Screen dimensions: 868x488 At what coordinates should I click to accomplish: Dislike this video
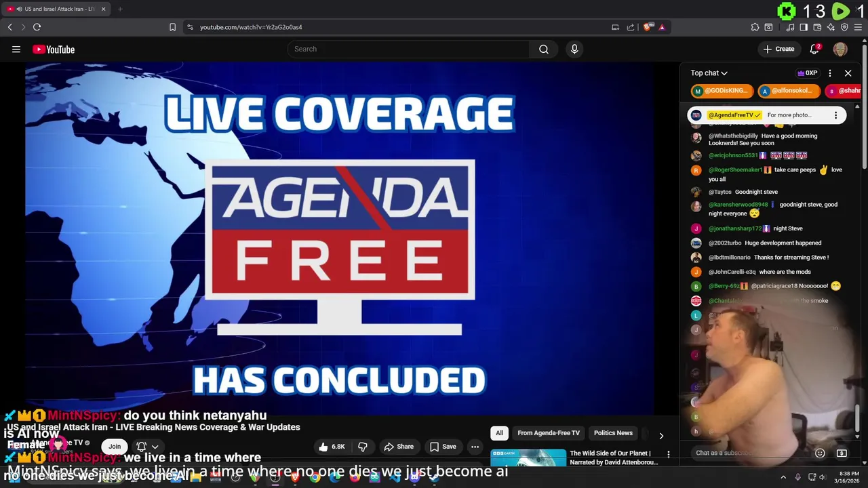point(363,447)
